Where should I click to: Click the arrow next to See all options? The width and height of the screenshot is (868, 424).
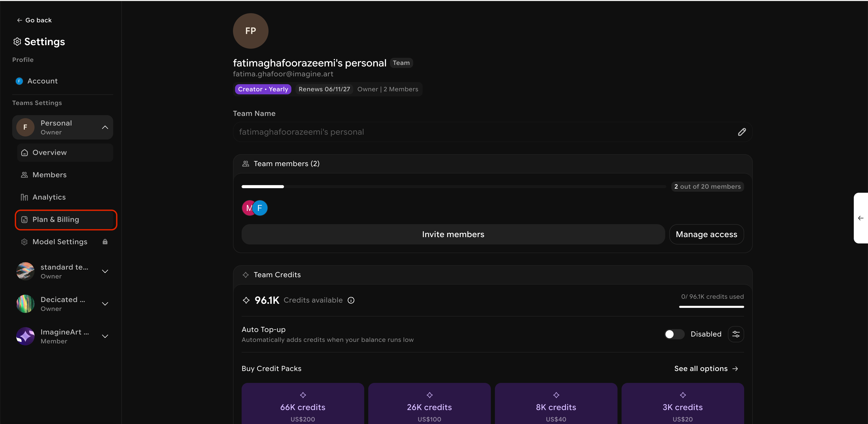click(735, 369)
